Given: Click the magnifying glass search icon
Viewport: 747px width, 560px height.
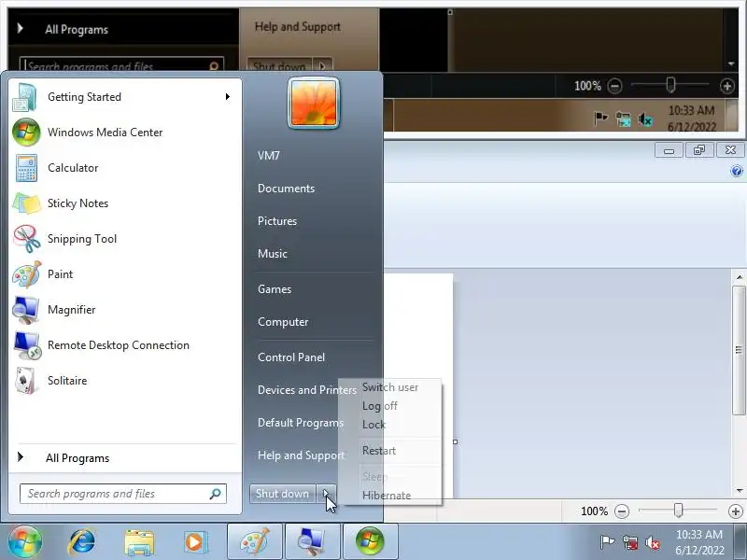Looking at the screenshot, I should pyautogui.click(x=216, y=494).
